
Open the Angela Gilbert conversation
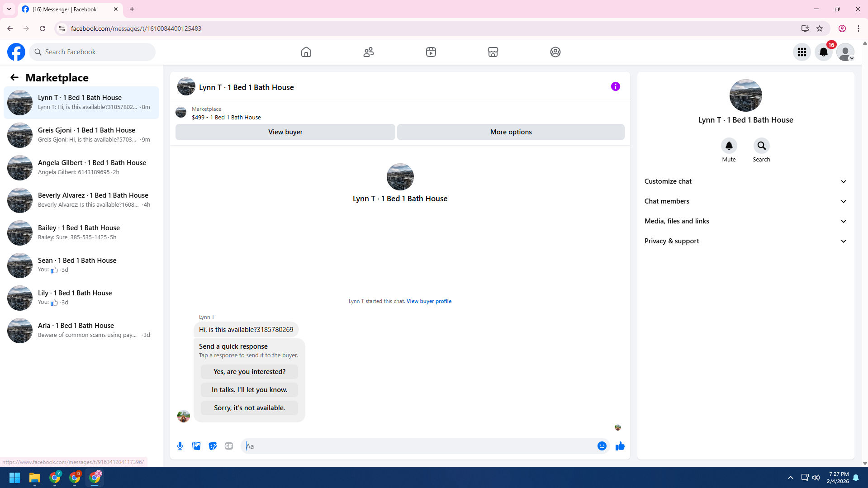[81, 168]
